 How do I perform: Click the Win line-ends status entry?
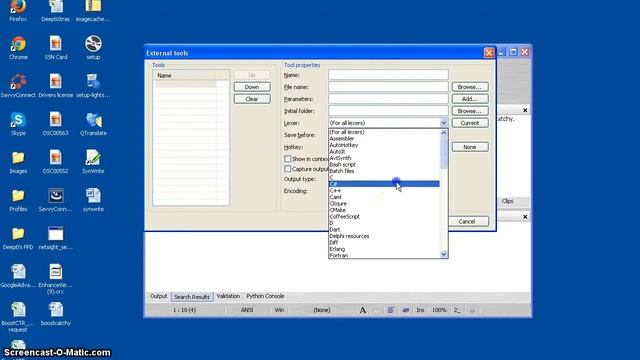[279, 310]
